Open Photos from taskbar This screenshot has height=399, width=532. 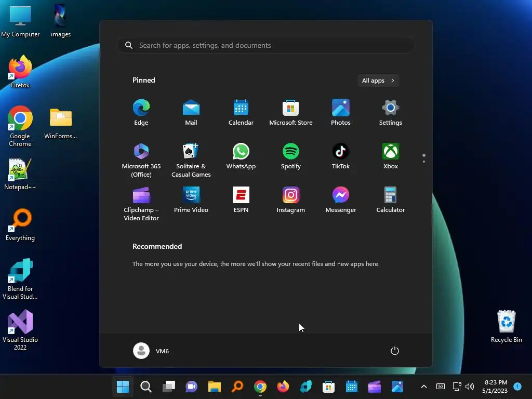click(x=397, y=387)
